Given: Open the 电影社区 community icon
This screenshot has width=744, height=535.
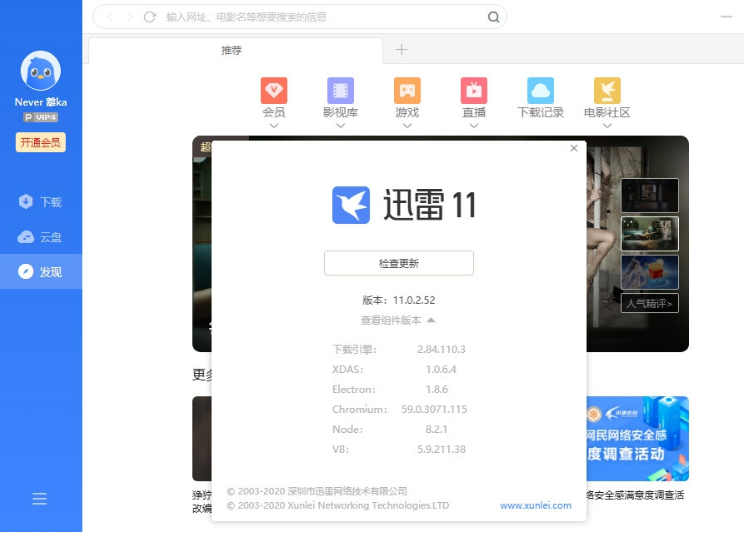Looking at the screenshot, I should [x=607, y=91].
